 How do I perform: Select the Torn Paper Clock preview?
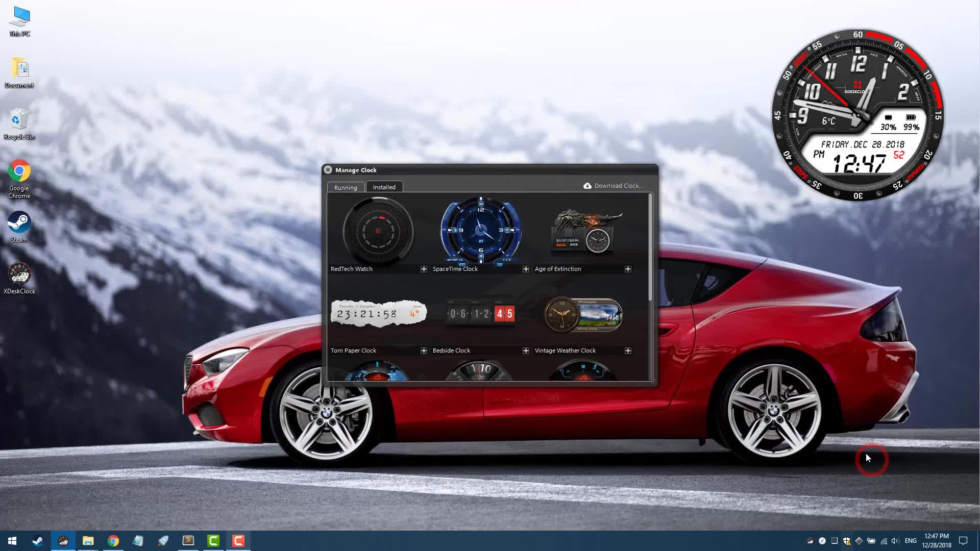[378, 313]
